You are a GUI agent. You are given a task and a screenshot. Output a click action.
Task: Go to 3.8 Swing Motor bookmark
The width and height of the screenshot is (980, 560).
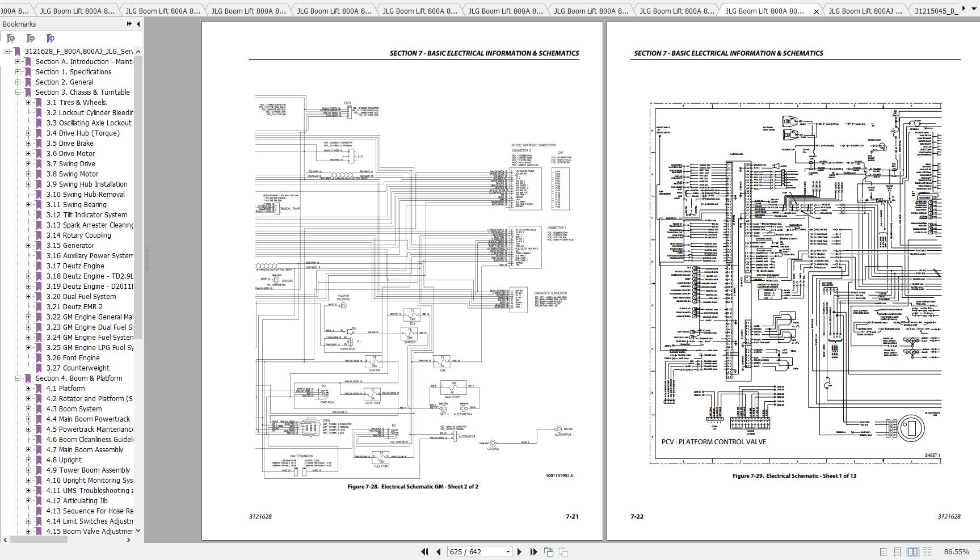click(72, 174)
